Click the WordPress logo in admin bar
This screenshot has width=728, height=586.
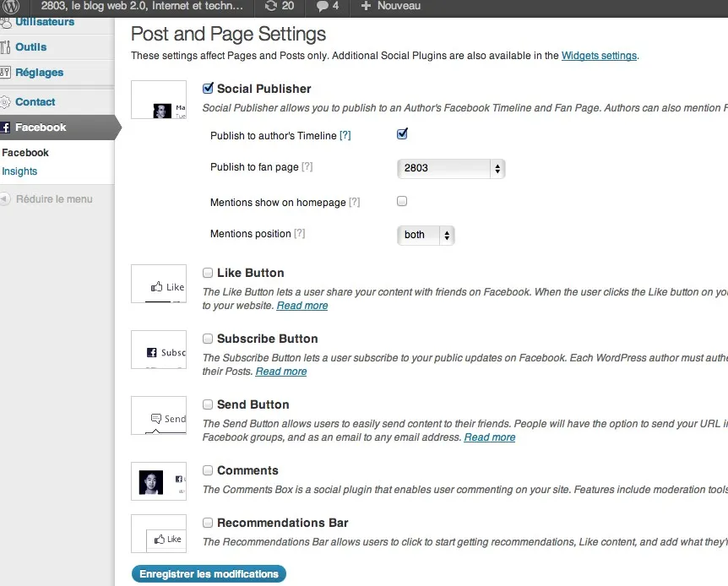point(11,6)
